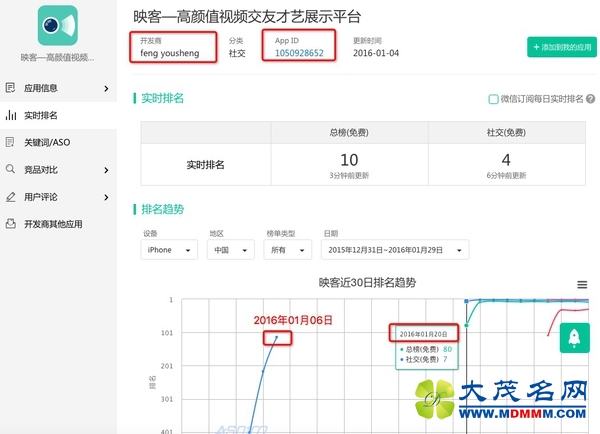This screenshot has width=600, height=434.
Task: Click the 实时排名 bar chart icon
Action: click(11, 115)
